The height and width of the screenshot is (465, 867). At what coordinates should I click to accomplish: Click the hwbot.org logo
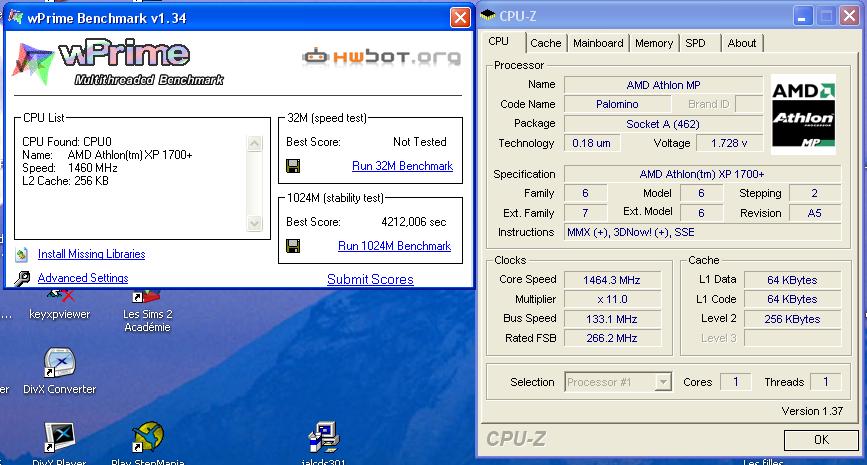[x=382, y=56]
